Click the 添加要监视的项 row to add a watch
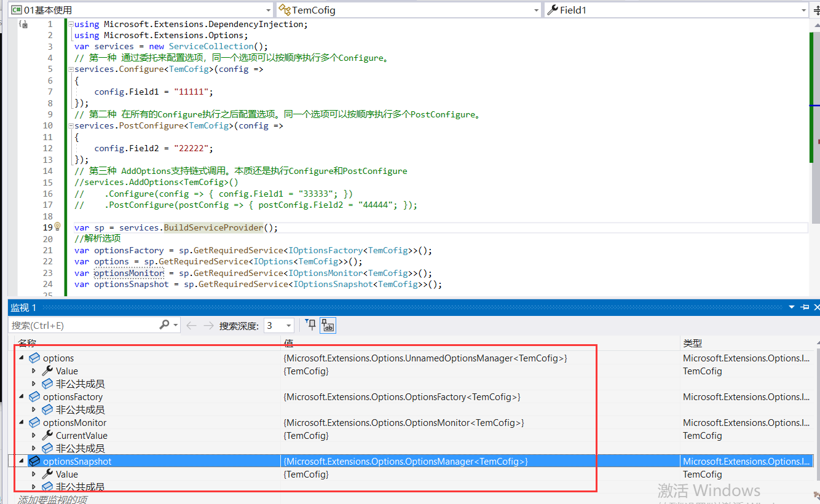Screen dimensions: 820x504 52,499
